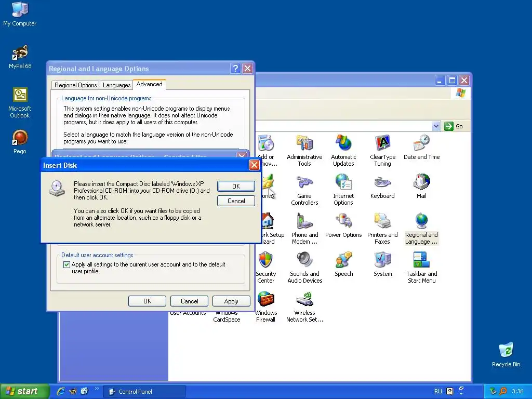
Task: Open Taskbar and Start Menu applet
Action: [421, 268]
